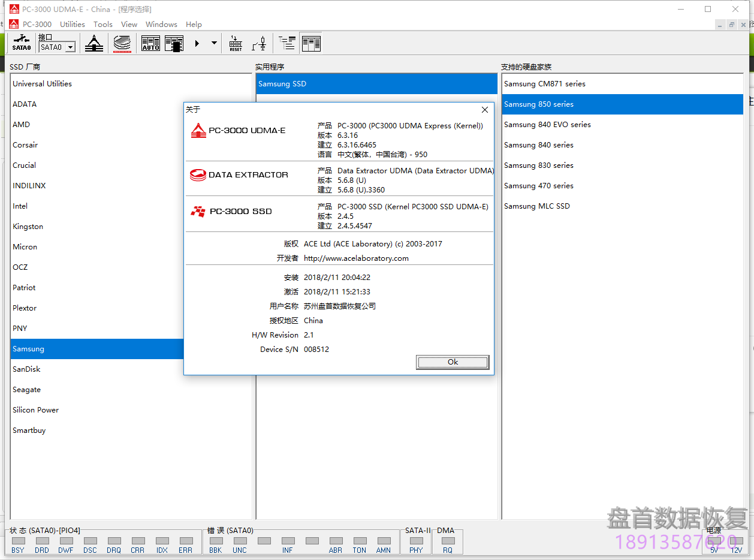
Task: Open the SATA0 interface dropdown
Action: (x=70, y=47)
